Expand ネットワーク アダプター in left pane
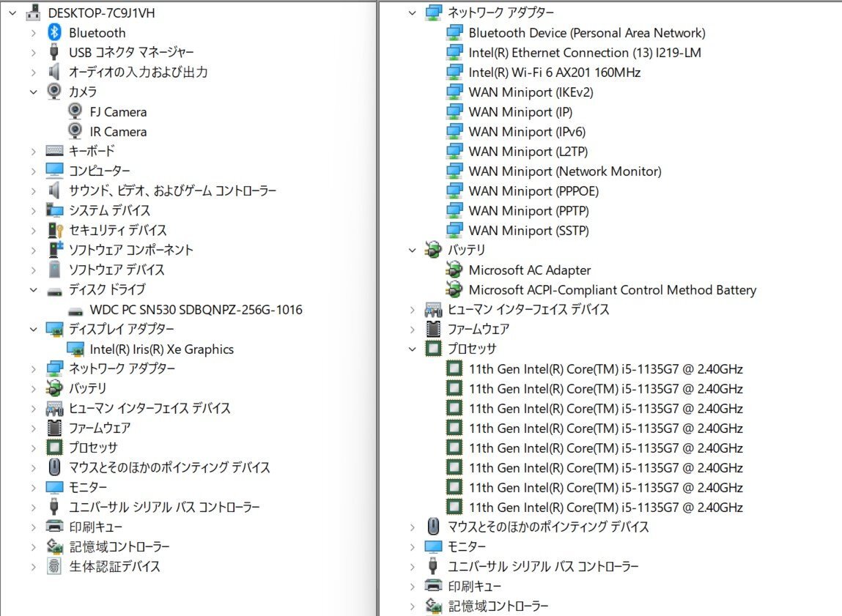This screenshot has width=842, height=616. 33,368
